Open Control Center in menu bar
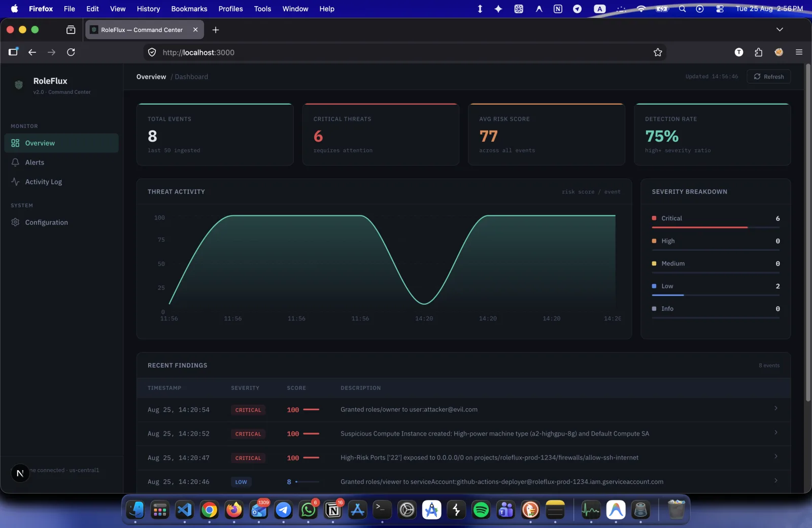 [x=720, y=9]
